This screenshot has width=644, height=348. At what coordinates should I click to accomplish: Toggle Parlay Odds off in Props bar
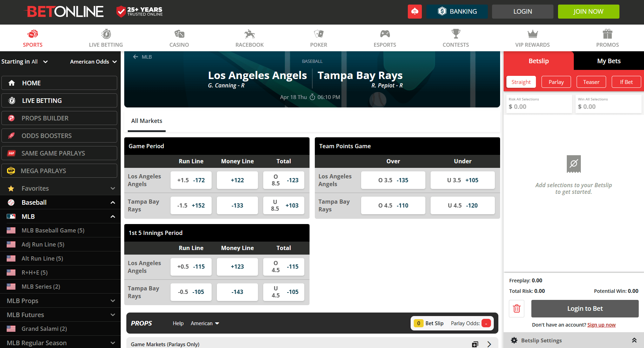tap(486, 323)
